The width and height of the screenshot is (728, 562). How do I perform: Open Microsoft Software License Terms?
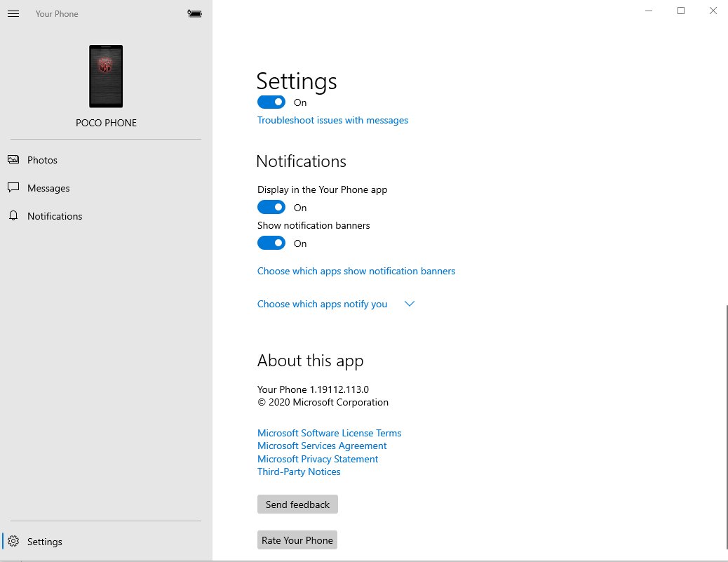click(329, 433)
